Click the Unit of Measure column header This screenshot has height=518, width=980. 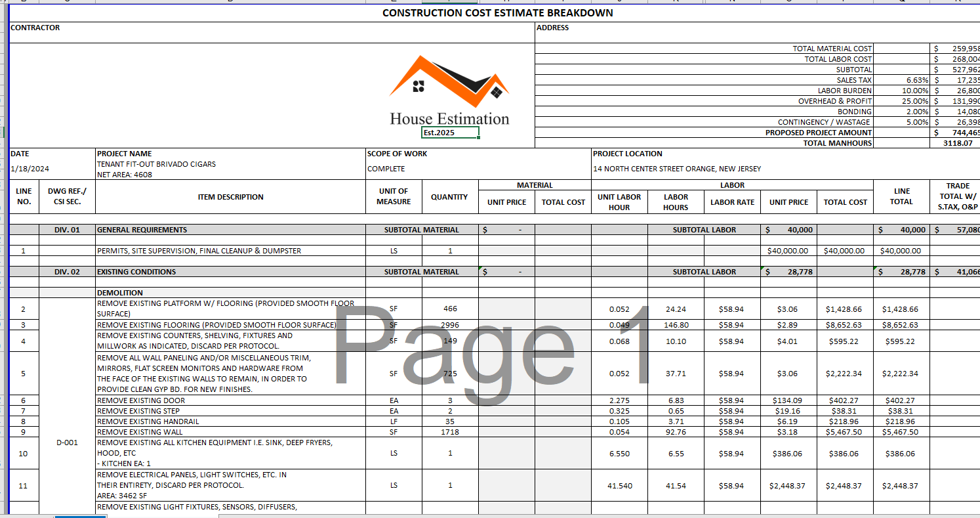coord(394,197)
